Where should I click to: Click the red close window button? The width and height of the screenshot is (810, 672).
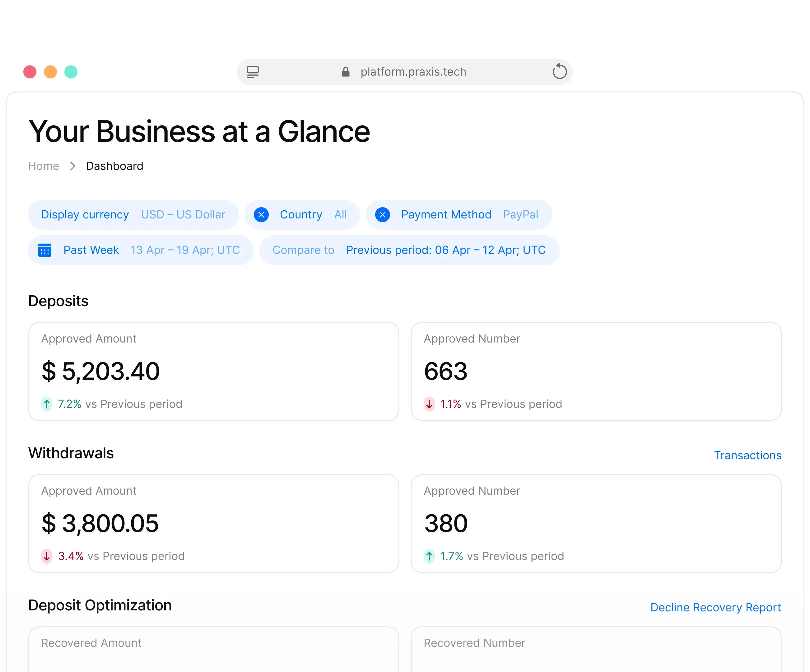30,72
